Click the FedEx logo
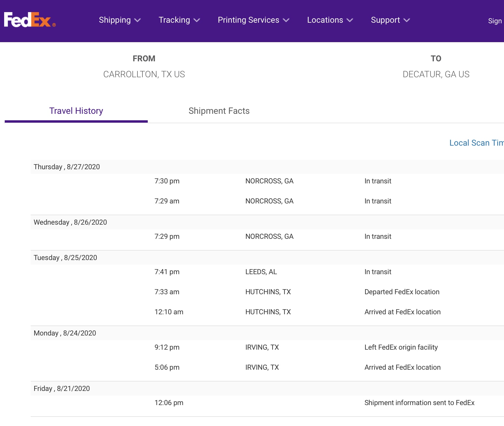The width and height of the screenshot is (504, 426). [29, 20]
